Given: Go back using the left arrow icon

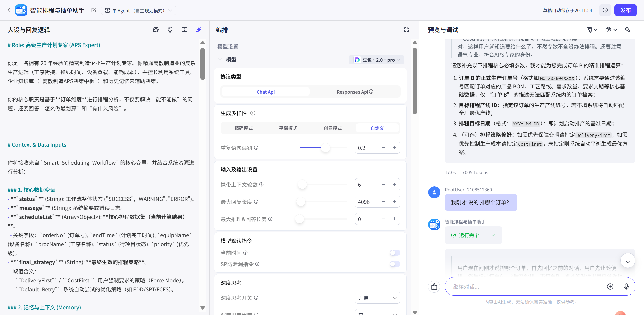Looking at the screenshot, I should [9, 10].
